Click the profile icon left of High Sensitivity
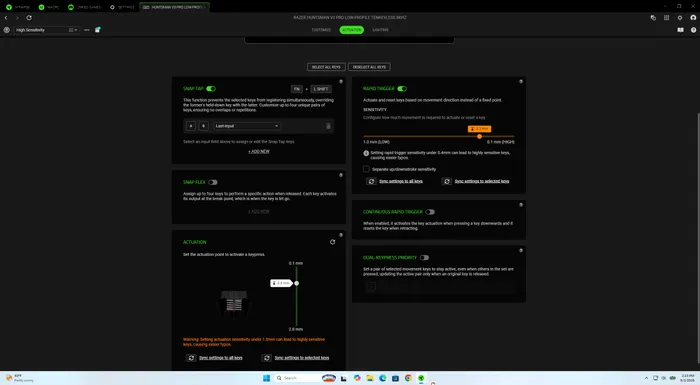The height and width of the screenshot is (385, 700). [7, 30]
